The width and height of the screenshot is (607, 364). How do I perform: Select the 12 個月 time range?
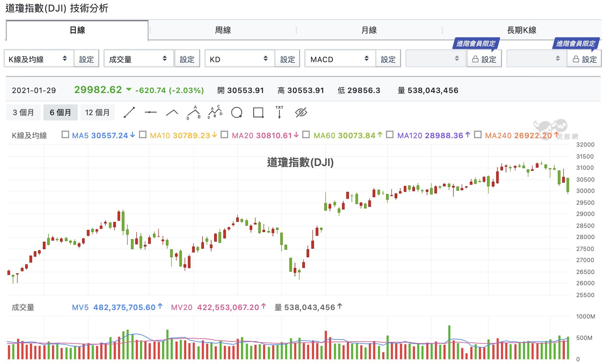coord(98,112)
